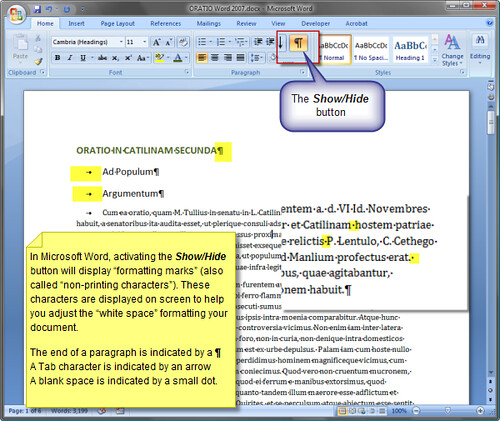Click the vertical scrollbar of the document

pyautogui.click(x=491, y=233)
